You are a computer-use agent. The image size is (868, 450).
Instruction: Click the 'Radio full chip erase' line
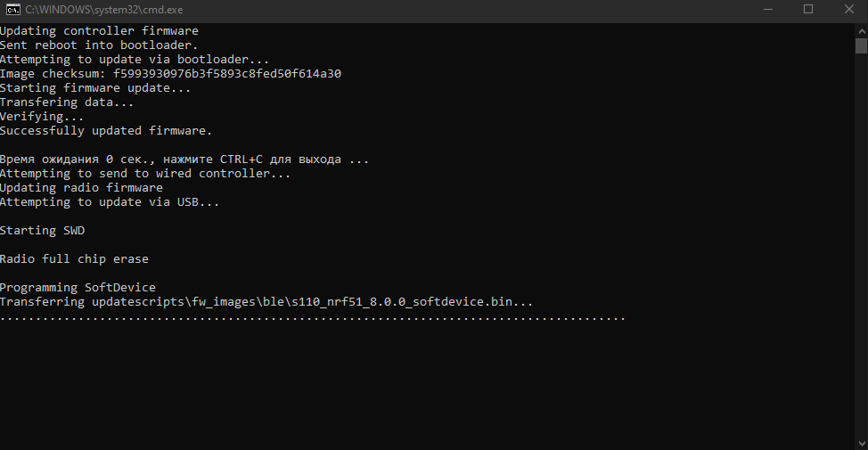tap(74, 259)
